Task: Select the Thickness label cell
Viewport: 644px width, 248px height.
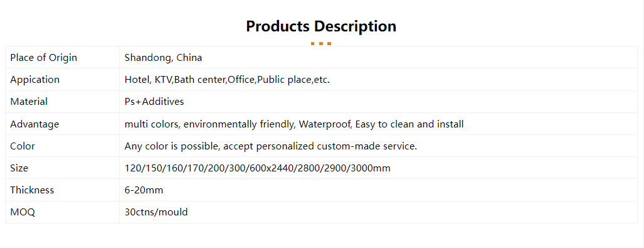Action: pyautogui.click(x=63, y=190)
